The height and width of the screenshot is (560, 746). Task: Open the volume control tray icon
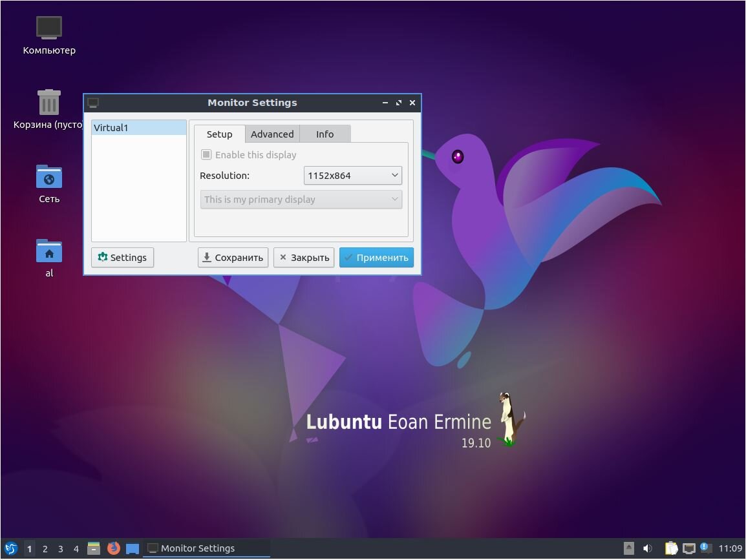[x=647, y=548]
